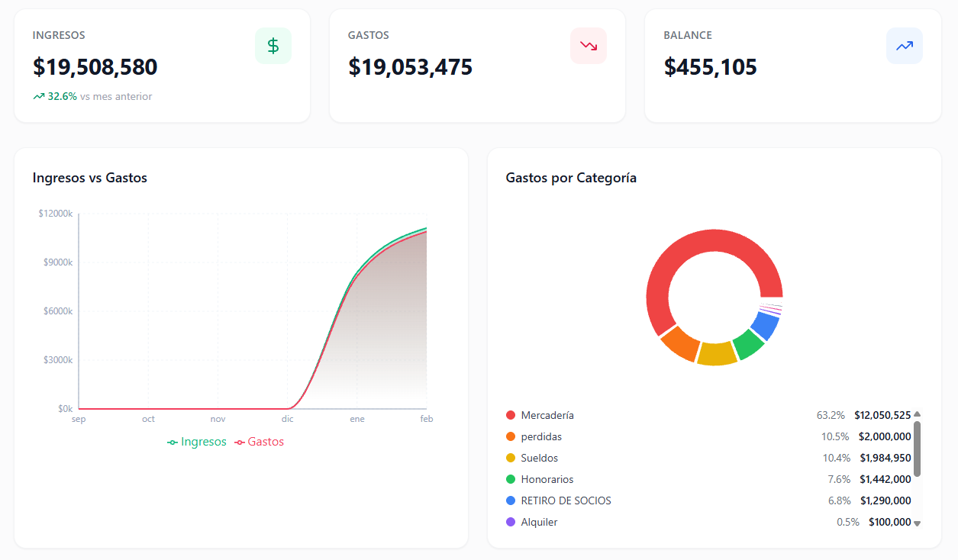Click the red Mercadería color dot
Screen dimensions: 958x560
(x=511, y=415)
